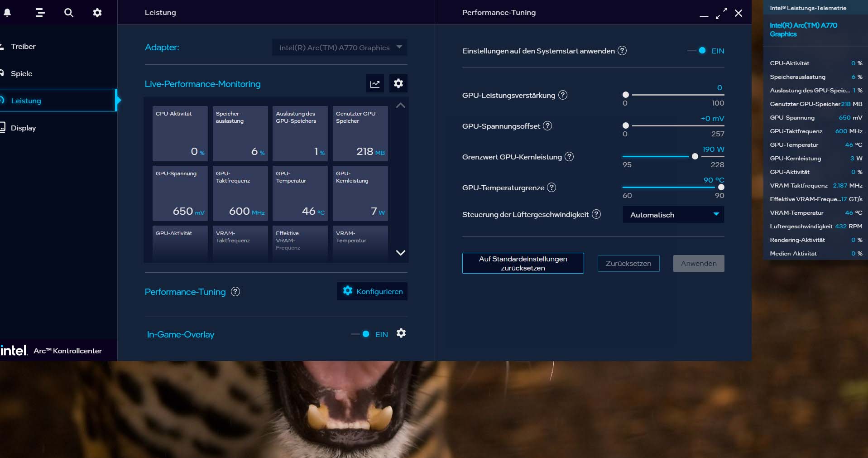
Task: Show help for GPU-Leistungsverstärkung
Action: point(563,95)
